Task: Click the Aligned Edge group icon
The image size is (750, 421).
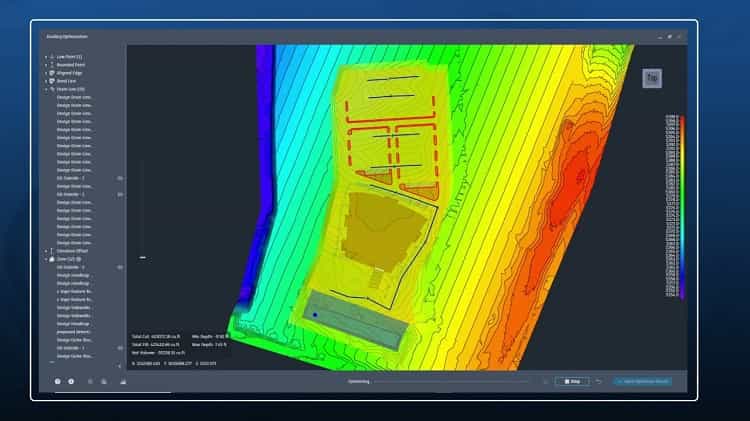Action: pyautogui.click(x=52, y=73)
